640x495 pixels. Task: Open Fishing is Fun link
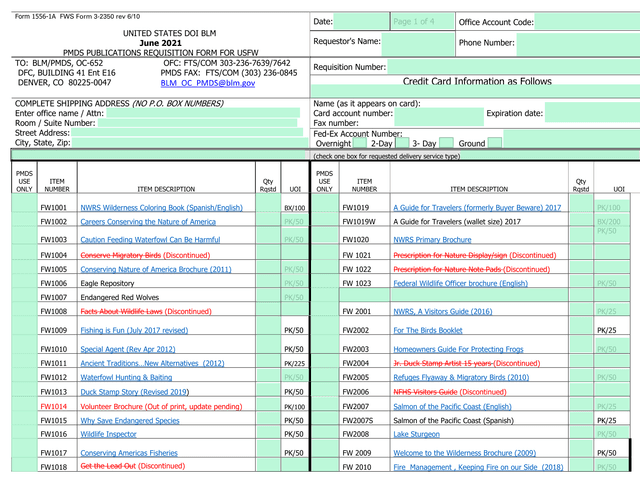134,330
